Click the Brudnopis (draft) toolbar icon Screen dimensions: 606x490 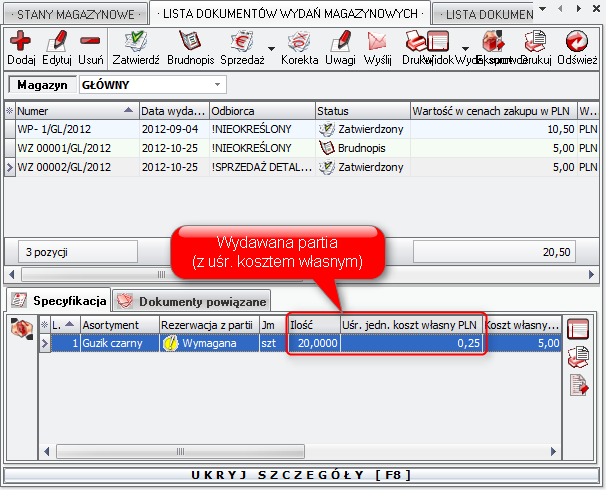coord(189,46)
